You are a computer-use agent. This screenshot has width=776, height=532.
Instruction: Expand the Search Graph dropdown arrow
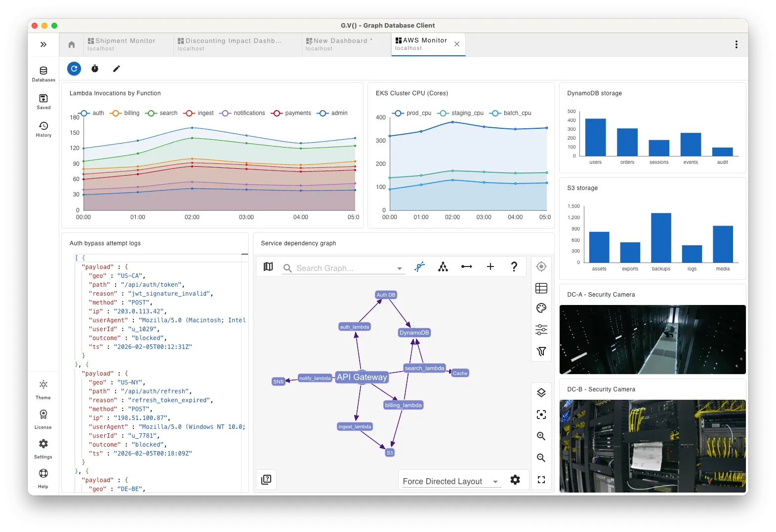pyautogui.click(x=399, y=268)
